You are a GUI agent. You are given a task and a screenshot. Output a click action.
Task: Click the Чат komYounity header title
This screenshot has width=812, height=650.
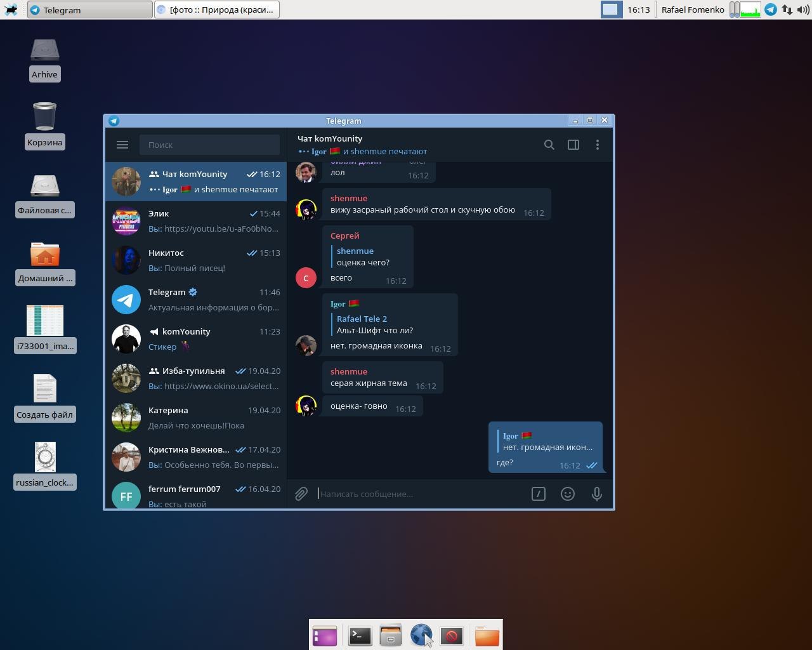coord(330,138)
